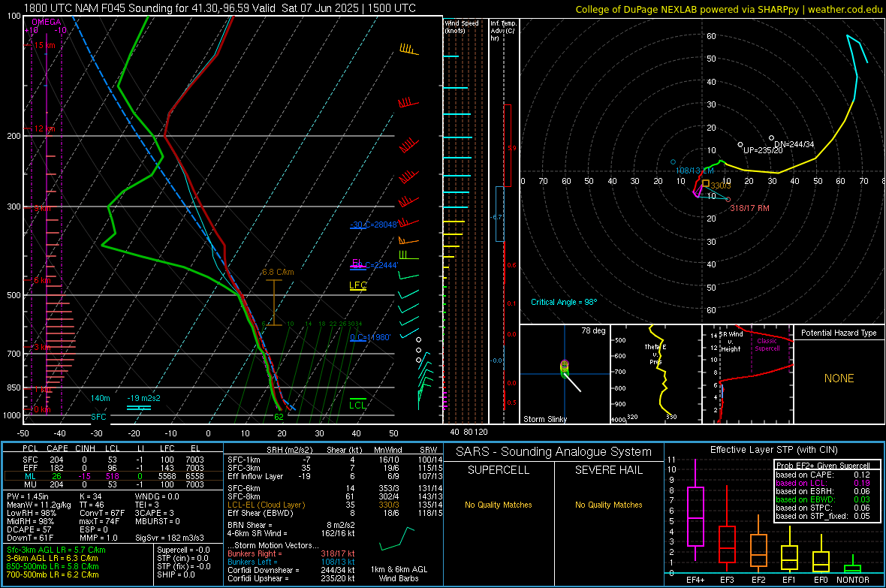The image size is (886, 588).
Task: Click the sounding title with NAM F045
Action: click(220, 8)
